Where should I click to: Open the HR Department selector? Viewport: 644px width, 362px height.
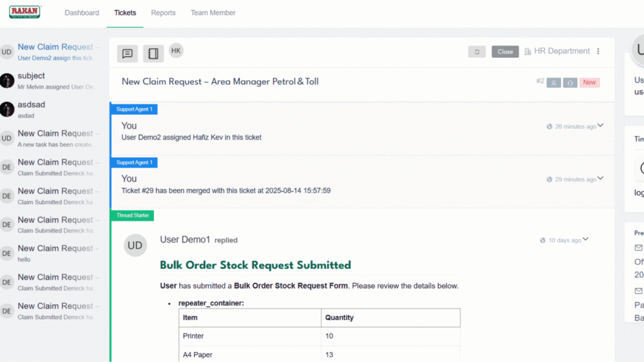(557, 52)
